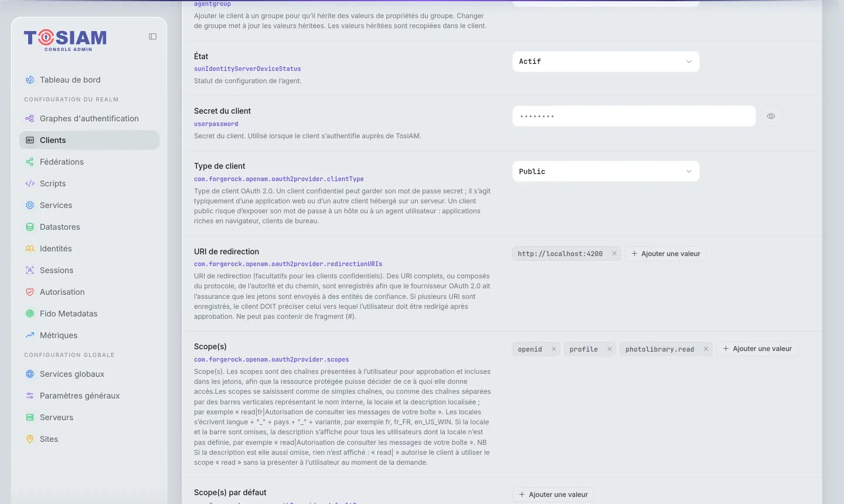844x504 pixels.
Task: Remove the profile scope tag
Action: (x=610, y=349)
